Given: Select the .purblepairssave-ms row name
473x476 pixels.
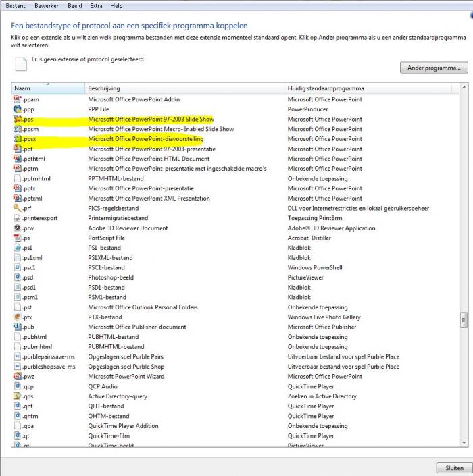Looking at the screenshot, I should pos(49,356).
